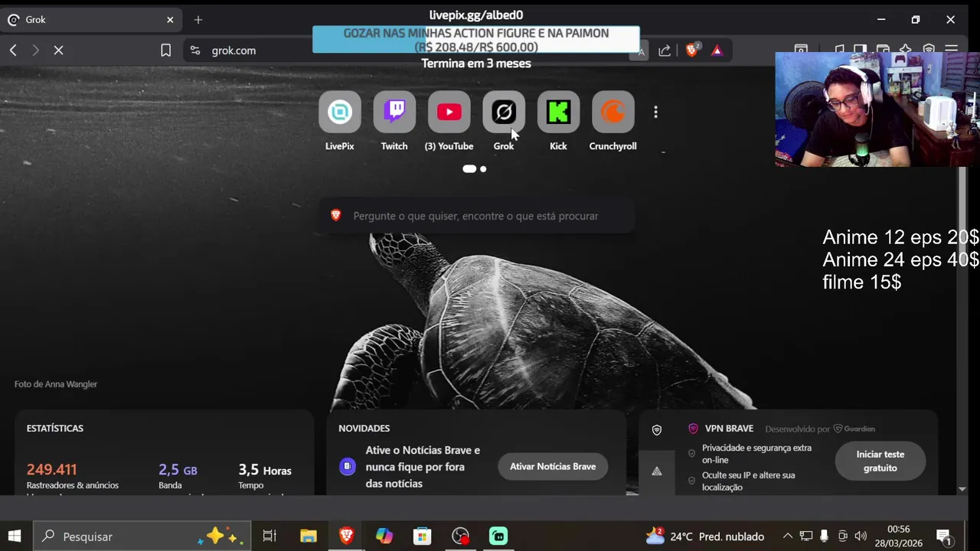
Task: Open a new tab with plus button
Action: tap(198, 20)
